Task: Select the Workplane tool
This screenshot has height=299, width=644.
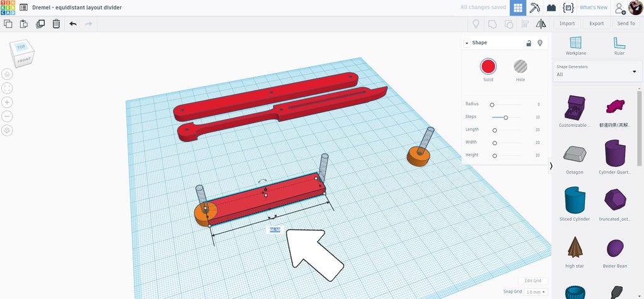Action: 576,45
